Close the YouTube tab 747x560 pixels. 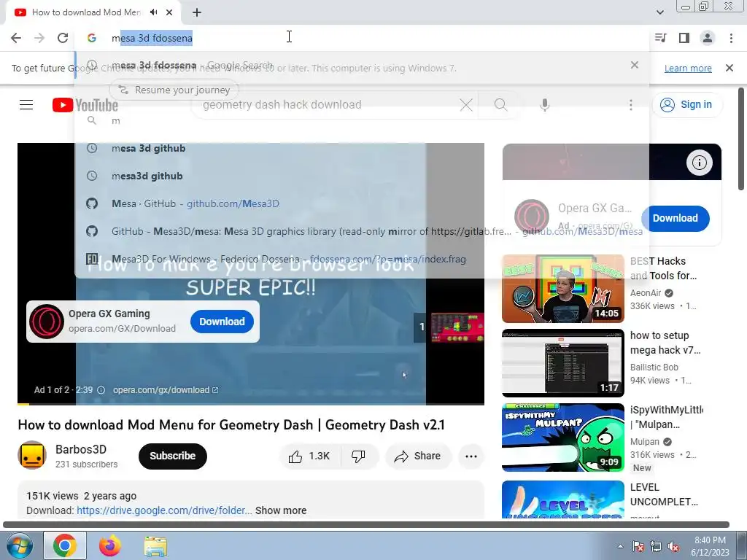pyautogui.click(x=169, y=12)
